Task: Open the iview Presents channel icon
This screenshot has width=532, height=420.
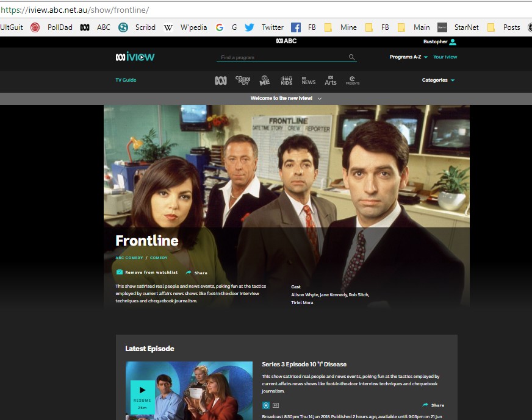Action: point(353,80)
